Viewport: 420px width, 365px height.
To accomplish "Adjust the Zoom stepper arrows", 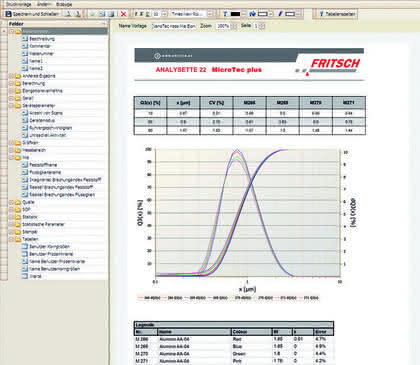I will [x=234, y=26].
